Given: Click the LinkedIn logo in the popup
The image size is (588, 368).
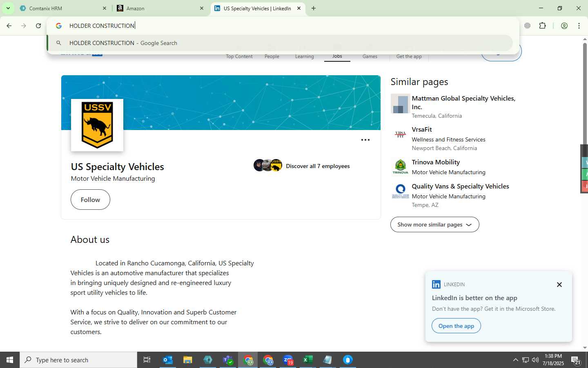Looking at the screenshot, I should [x=436, y=285].
